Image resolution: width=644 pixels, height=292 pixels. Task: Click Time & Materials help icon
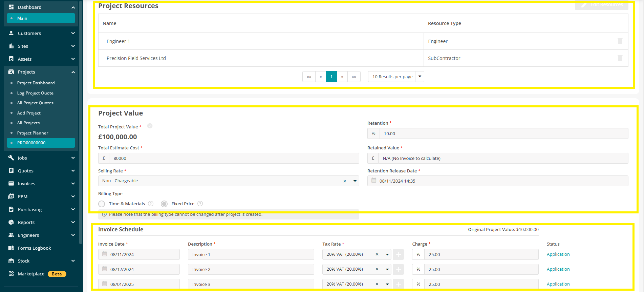click(x=151, y=204)
